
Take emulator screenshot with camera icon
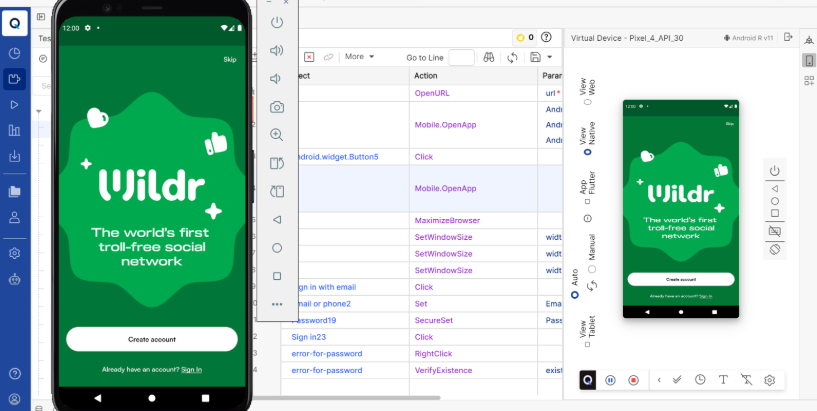277,106
